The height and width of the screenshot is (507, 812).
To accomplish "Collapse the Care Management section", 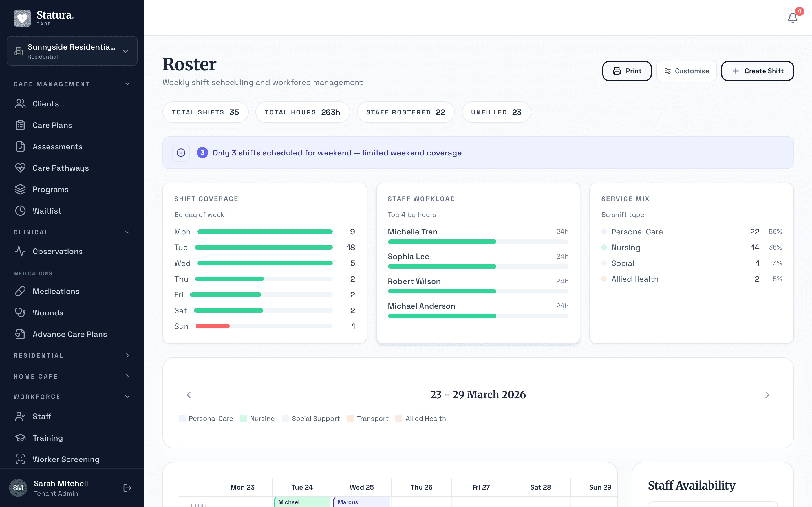I will click(x=127, y=84).
